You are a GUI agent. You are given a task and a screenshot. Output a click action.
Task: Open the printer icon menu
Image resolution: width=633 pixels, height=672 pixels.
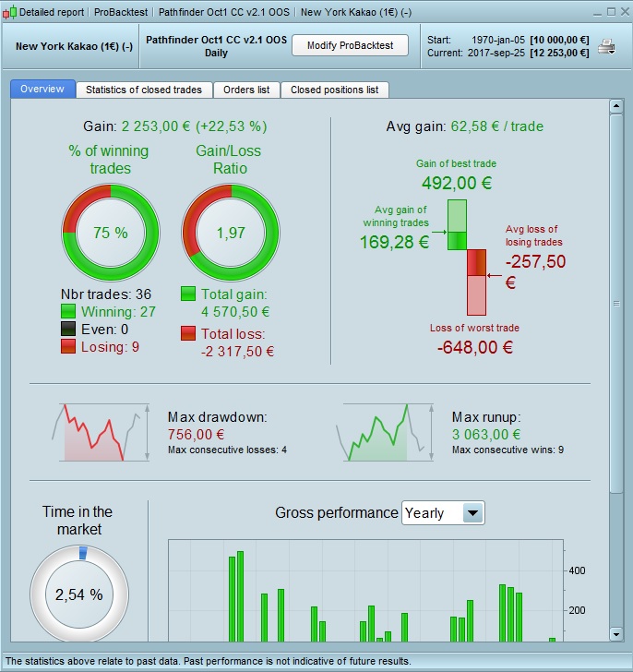(606, 46)
